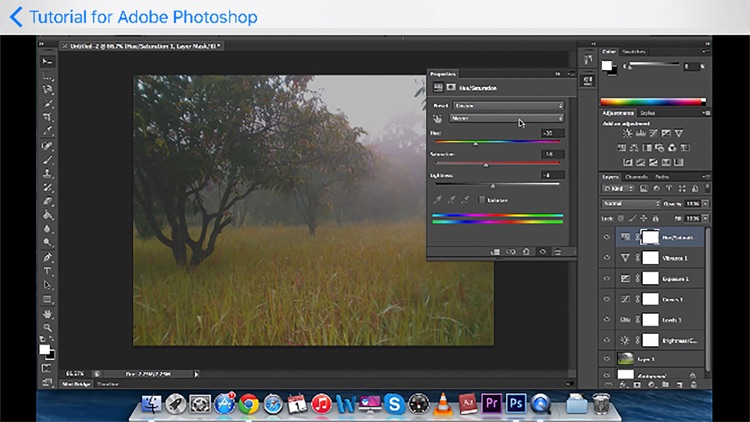
Task: Switch to the Paths tab
Action: tap(662, 177)
